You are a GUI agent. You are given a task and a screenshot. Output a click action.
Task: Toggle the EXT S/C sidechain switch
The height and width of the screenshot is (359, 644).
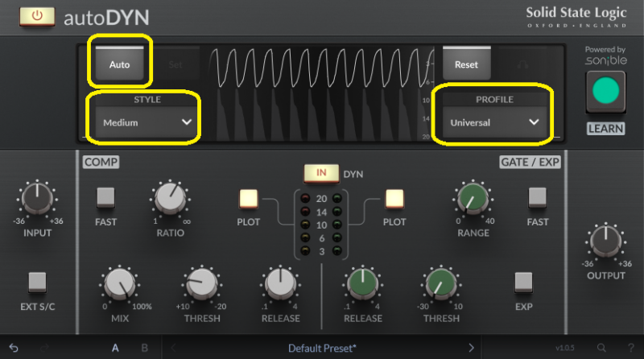(x=37, y=282)
